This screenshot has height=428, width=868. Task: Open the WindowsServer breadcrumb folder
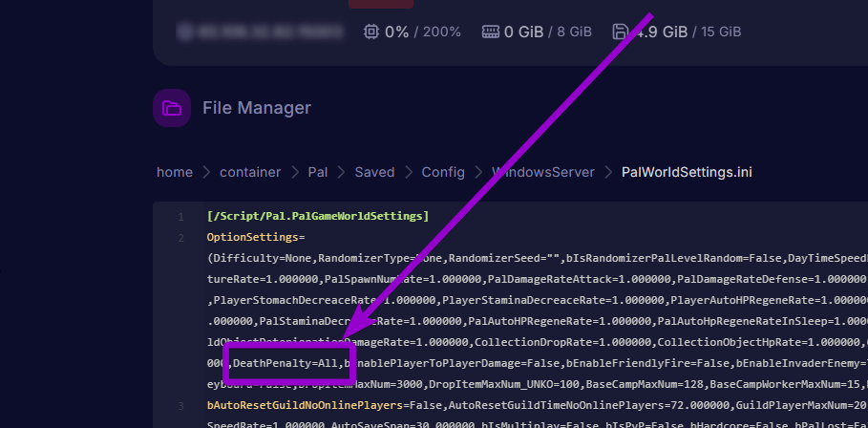pyautogui.click(x=542, y=172)
